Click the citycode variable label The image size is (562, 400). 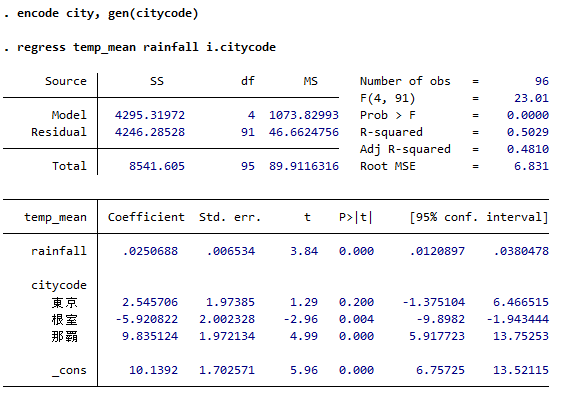[x=59, y=285]
